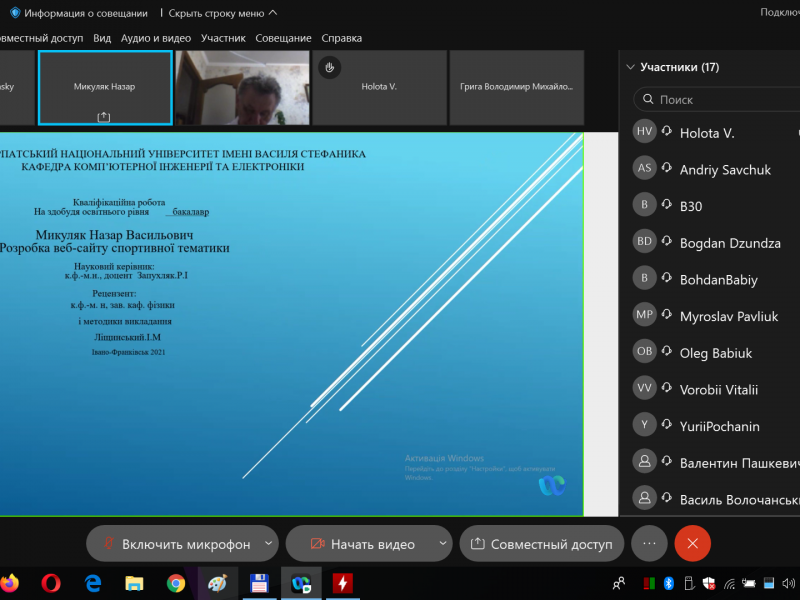800x600 pixels.
Task: Click Скрыть строку меню toggle
Action: pyautogui.click(x=222, y=13)
